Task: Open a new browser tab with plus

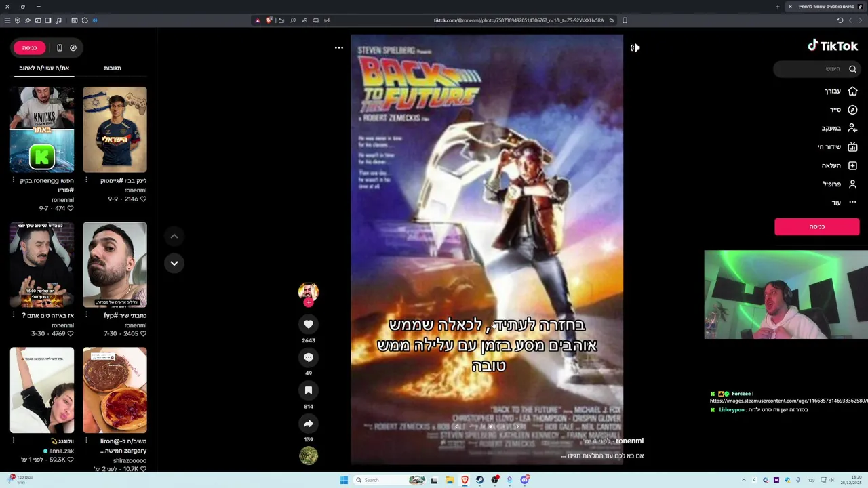Action: (x=778, y=7)
